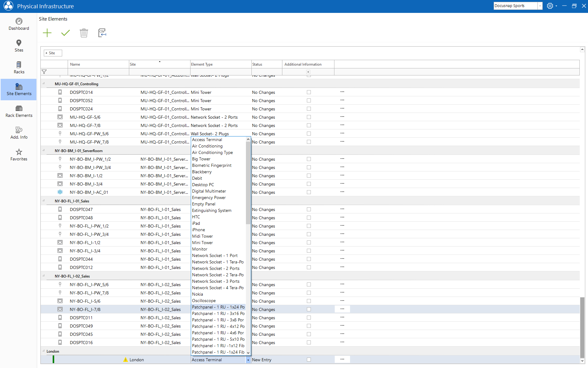
Task: Add a new site element
Action: click(x=47, y=33)
